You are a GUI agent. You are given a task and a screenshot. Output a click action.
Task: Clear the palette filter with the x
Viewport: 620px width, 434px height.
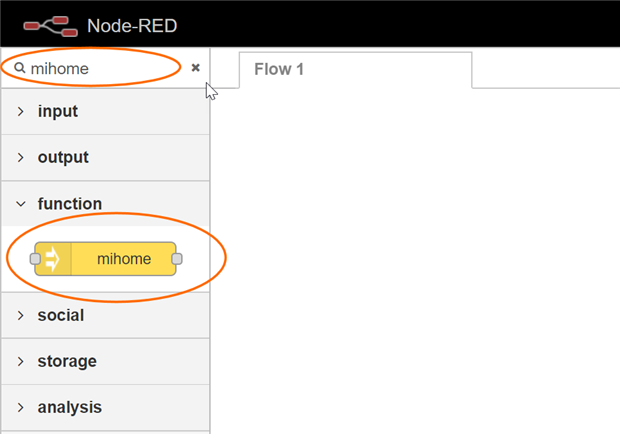tap(196, 68)
